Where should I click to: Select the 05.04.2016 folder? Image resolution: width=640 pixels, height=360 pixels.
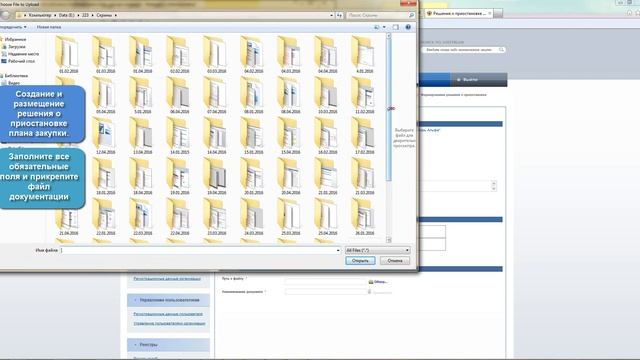(105, 95)
